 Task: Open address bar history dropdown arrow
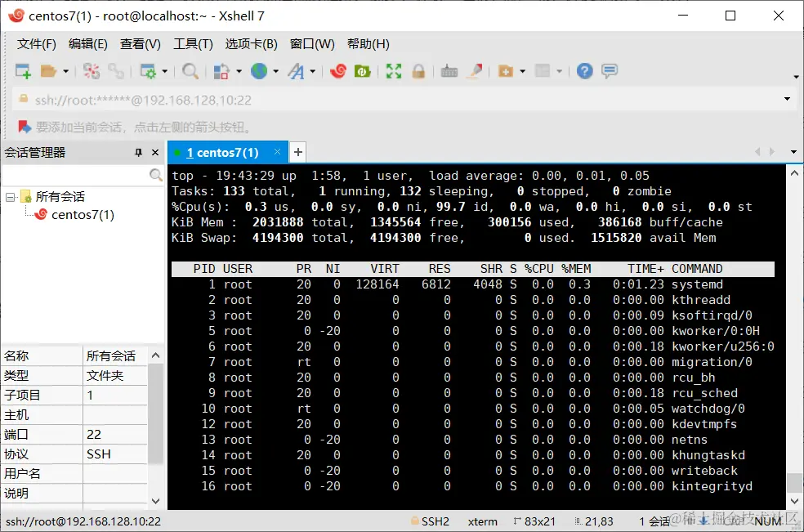coord(787,99)
